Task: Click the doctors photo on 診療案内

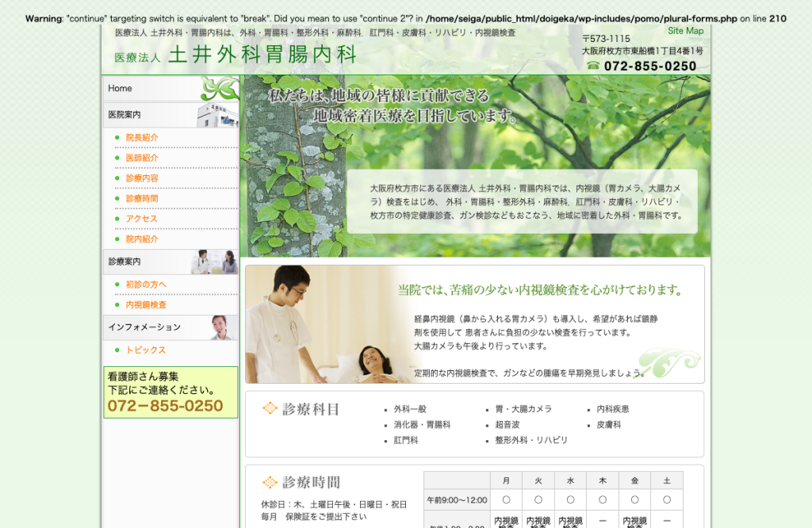Action: (x=214, y=262)
